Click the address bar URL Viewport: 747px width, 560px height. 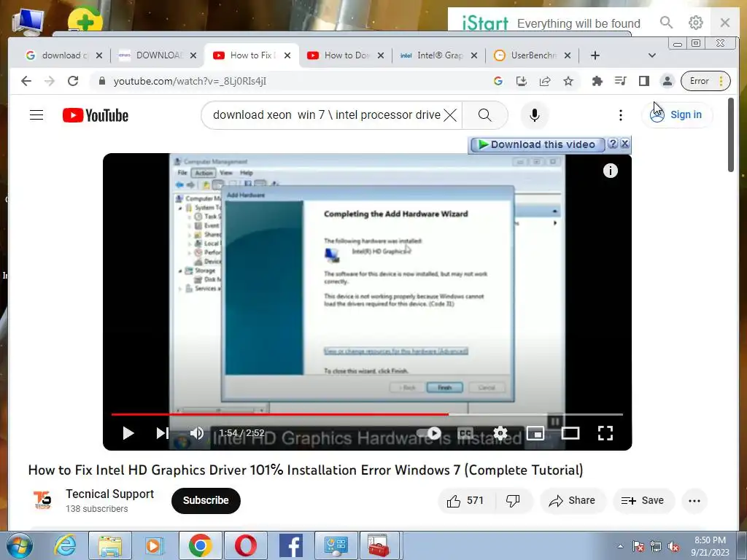click(x=190, y=82)
